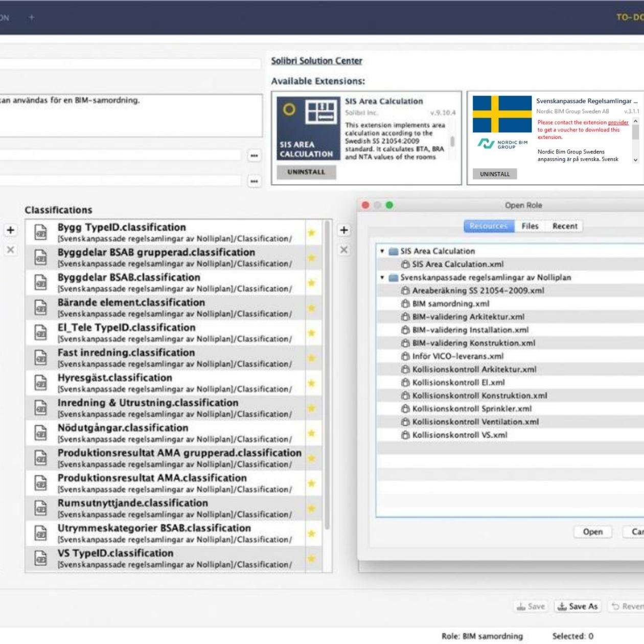Collapse the Svenskanpassade regelsamlingar av Nolliplan folder

click(382, 278)
